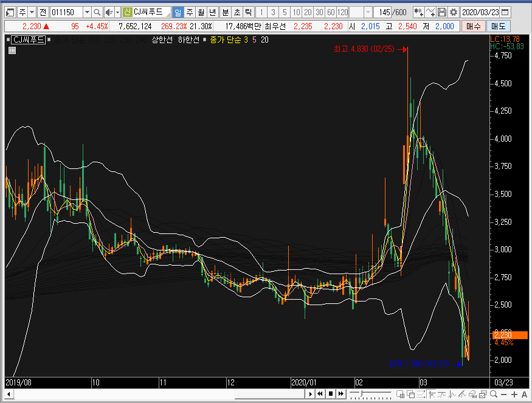Open chart settings gear icon

tap(454, 13)
